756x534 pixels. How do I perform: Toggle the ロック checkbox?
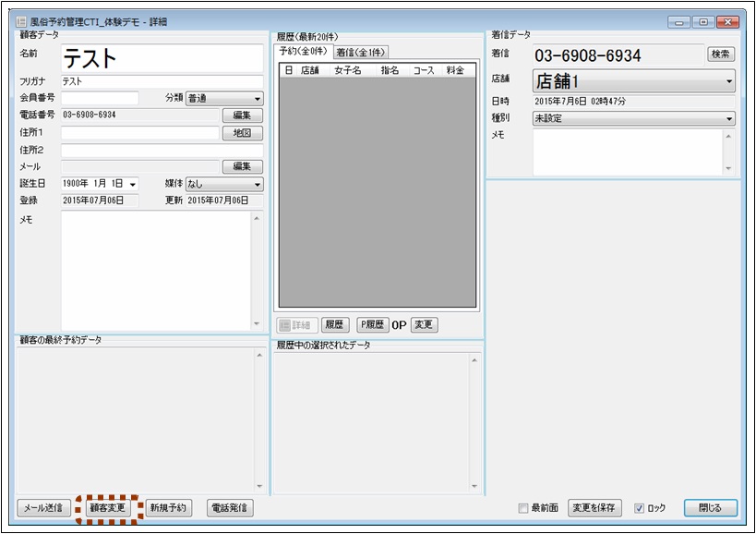click(640, 508)
